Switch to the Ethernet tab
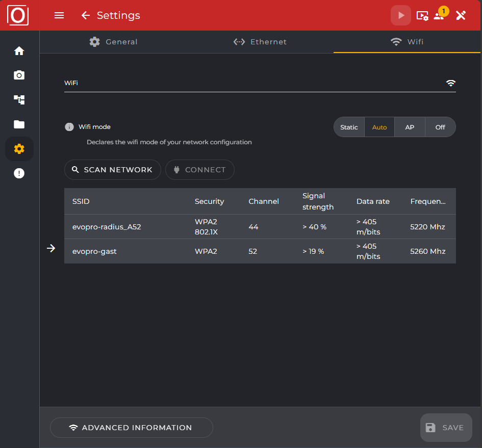 click(260, 42)
